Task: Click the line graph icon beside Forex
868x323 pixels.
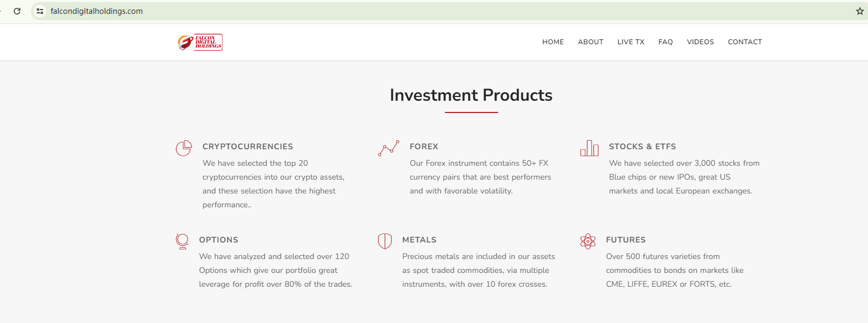Action: click(388, 148)
